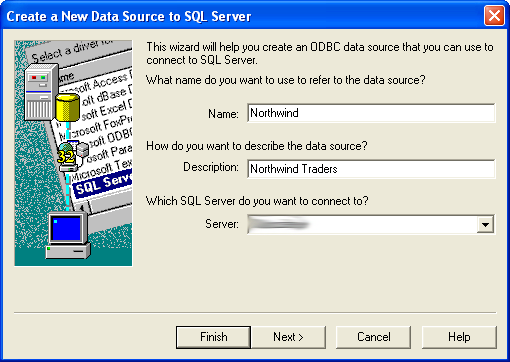Cancel the data source wizard

(373, 337)
